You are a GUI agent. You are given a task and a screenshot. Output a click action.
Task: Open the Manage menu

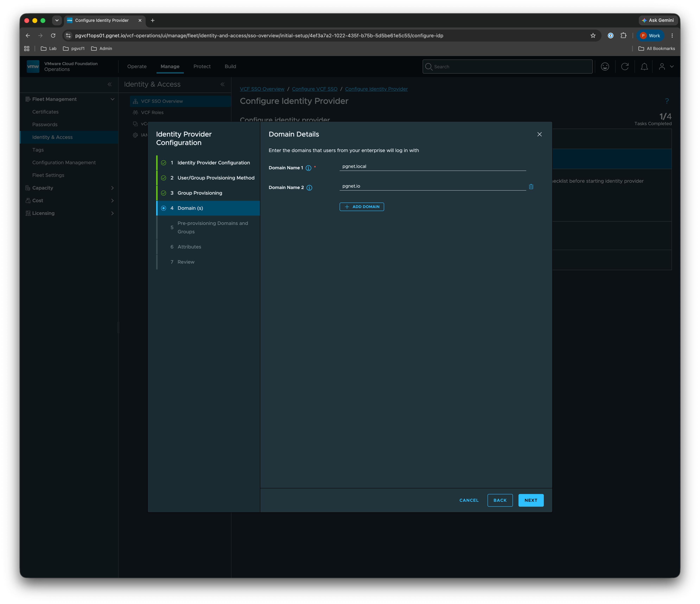170,66
